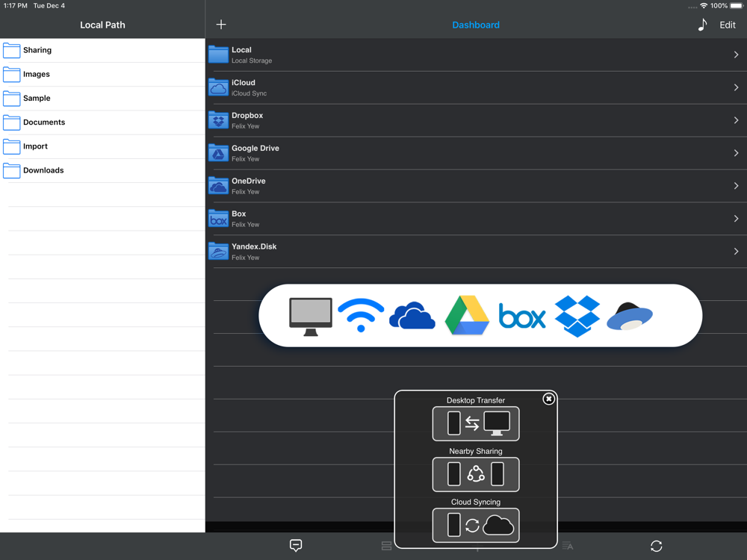Click the "Felix Yew" text under Google Drive
This screenshot has height=560, width=747.
pyautogui.click(x=245, y=159)
